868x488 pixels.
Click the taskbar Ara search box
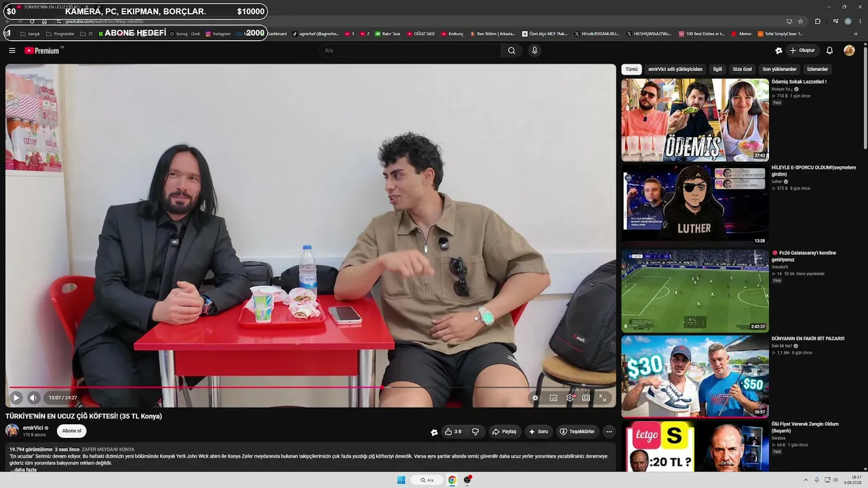coord(427,480)
